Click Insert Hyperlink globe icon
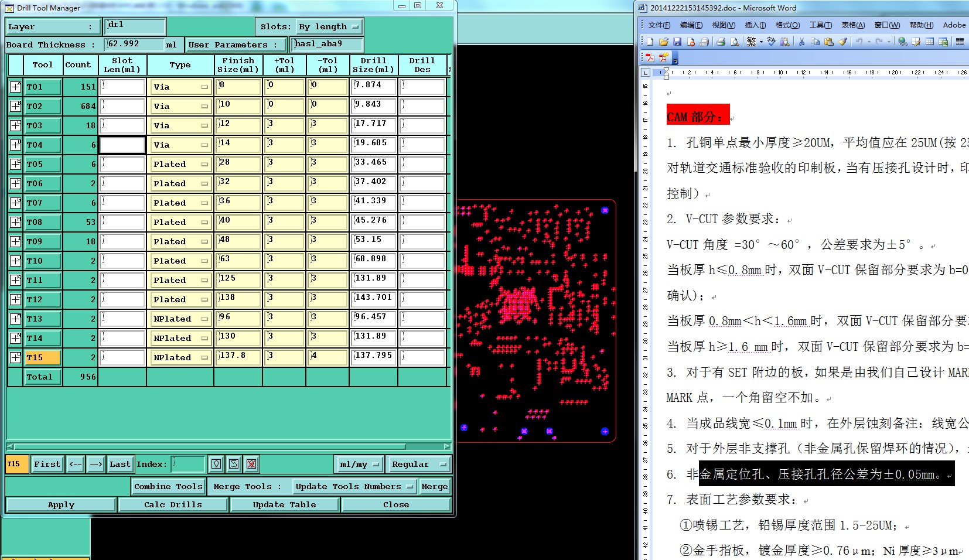The width and height of the screenshot is (969, 560). coord(902,42)
